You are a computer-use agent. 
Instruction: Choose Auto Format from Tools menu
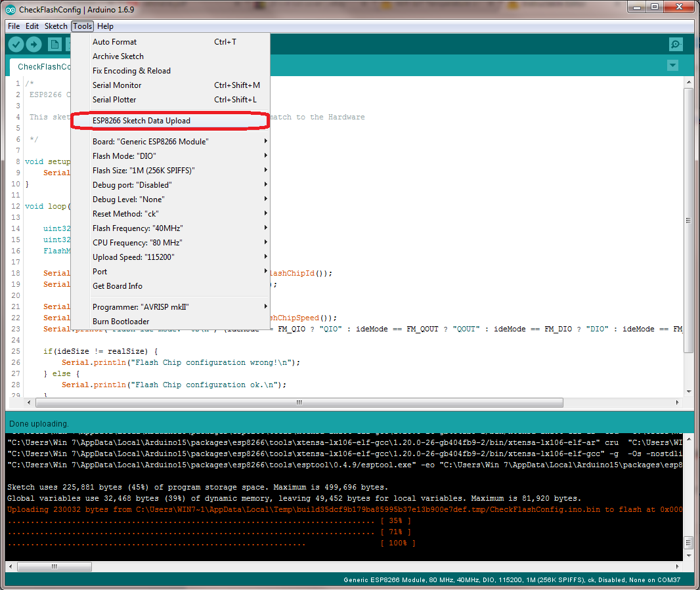[x=115, y=42]
